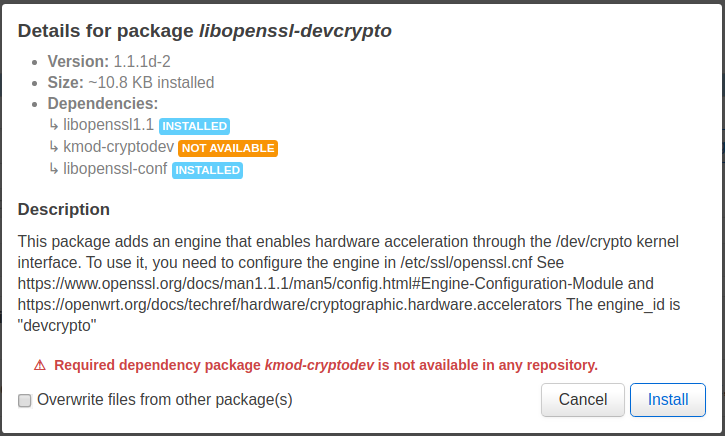Screen dimensions: 725x436
Task: Click the INSTALLED badge next to libopenssl-conf
Action: (x=207, y=170)
